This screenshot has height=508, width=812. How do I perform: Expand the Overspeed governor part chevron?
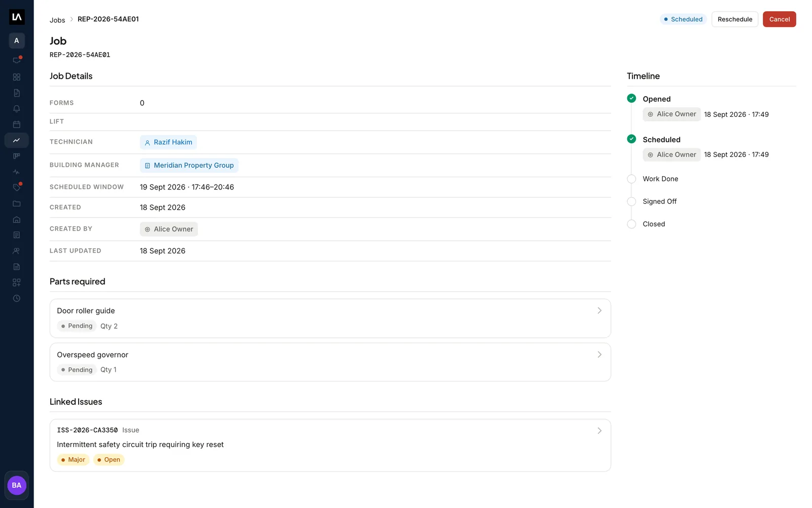(x=599, y=355)
